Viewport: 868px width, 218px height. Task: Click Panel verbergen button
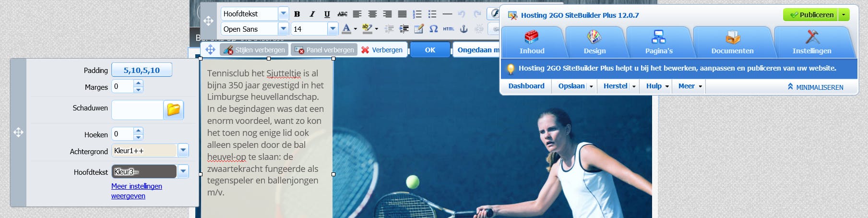tap(324, 49)
